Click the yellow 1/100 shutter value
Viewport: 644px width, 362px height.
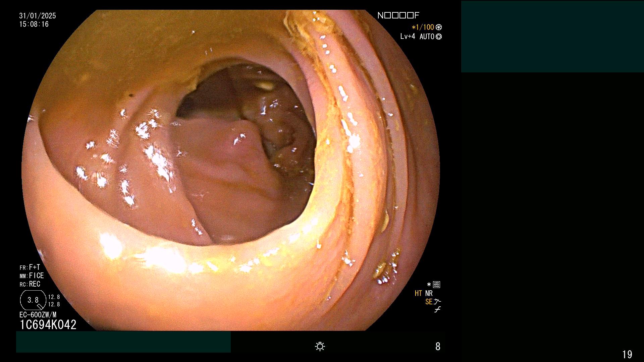pyautogui.click(x=423, y=27)
